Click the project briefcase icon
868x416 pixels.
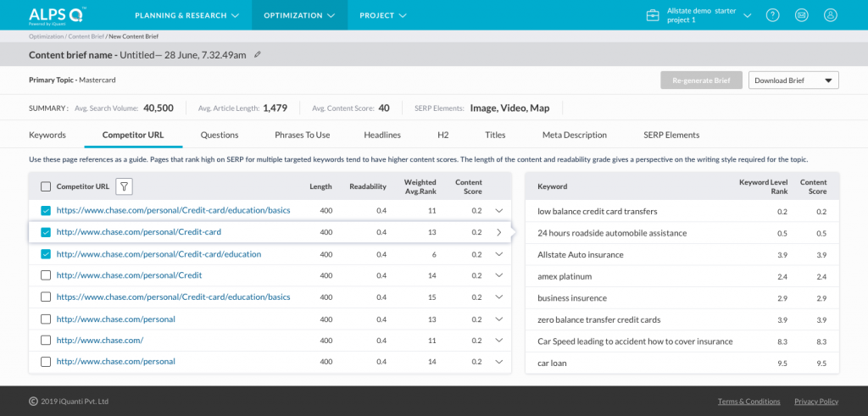(x=653, y=15)
